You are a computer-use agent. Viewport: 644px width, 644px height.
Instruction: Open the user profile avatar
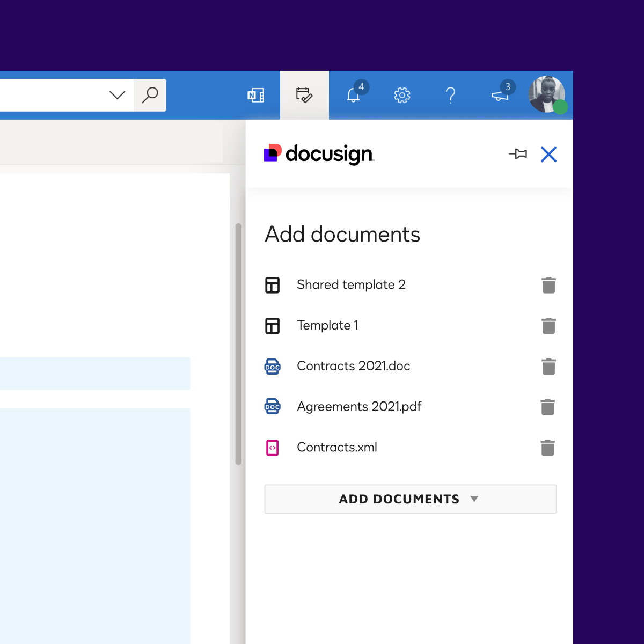tap(547, 94)
